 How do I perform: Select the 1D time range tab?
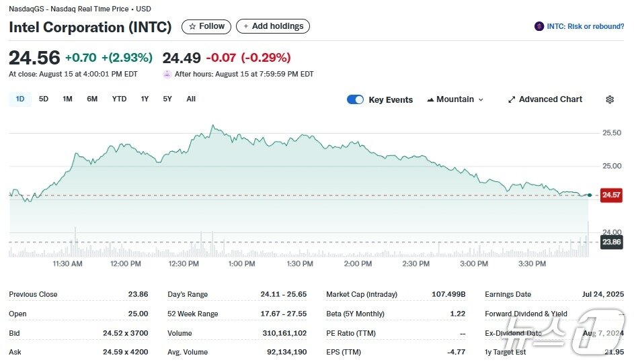20,99
